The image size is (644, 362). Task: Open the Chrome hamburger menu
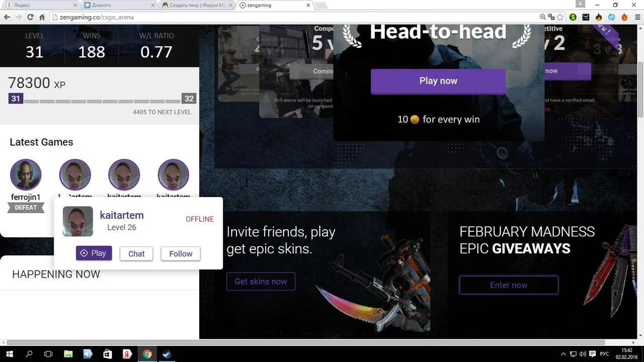click(636, 17)
